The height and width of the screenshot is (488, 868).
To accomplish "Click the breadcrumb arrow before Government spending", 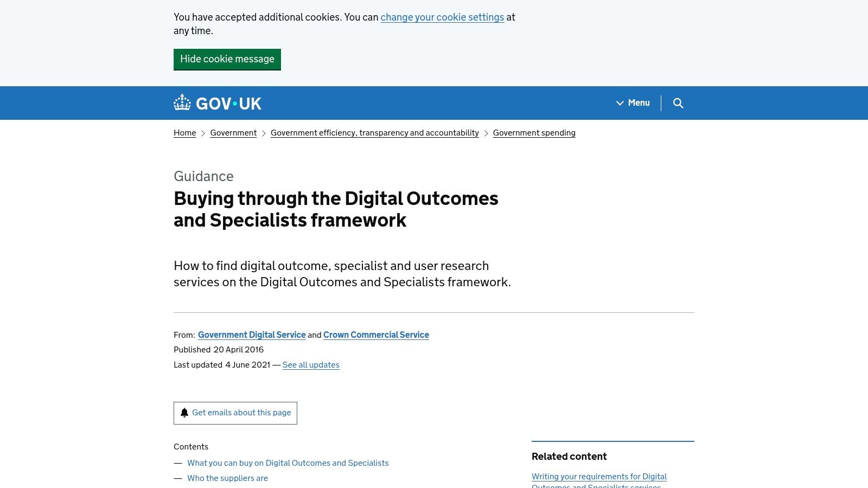I will tap(486, 133).
